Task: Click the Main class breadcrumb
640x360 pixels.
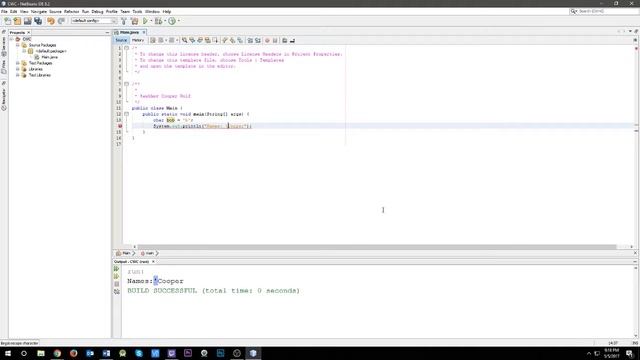Action: tap(124, 253)
